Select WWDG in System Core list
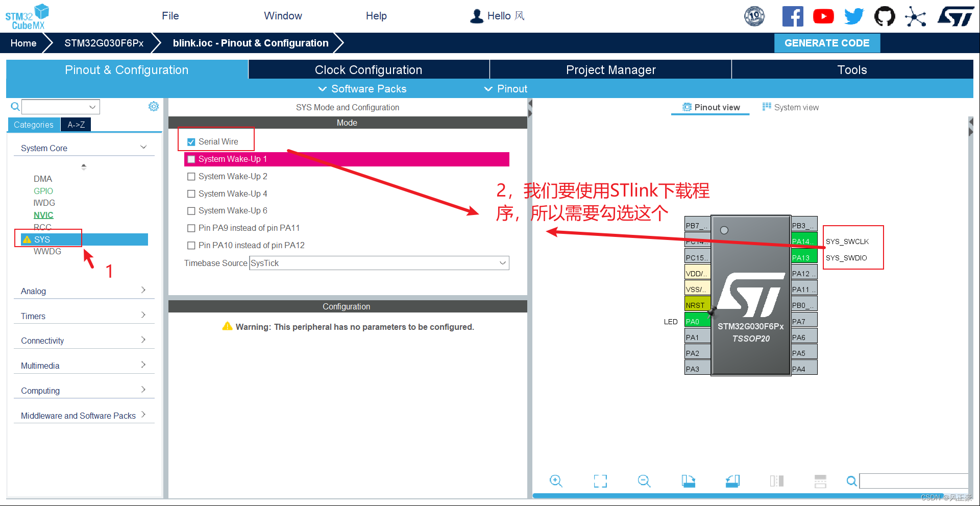The width and height of the screenshot is (980, 506). 47,251
